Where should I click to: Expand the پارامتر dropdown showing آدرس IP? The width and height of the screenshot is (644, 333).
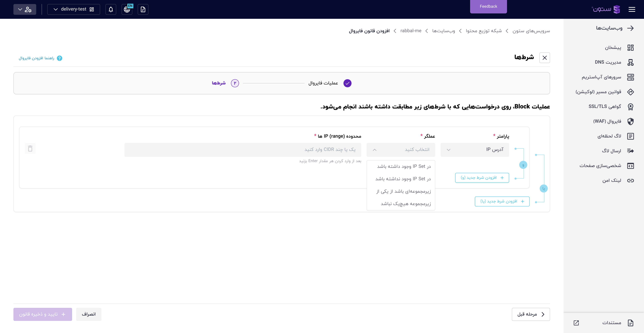point(474,150)
